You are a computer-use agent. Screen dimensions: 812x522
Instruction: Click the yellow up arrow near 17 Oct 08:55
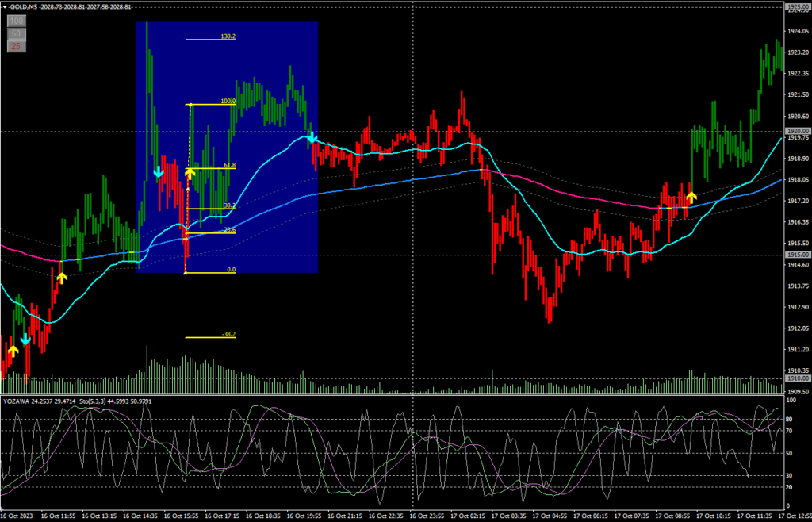coord(691,196)
